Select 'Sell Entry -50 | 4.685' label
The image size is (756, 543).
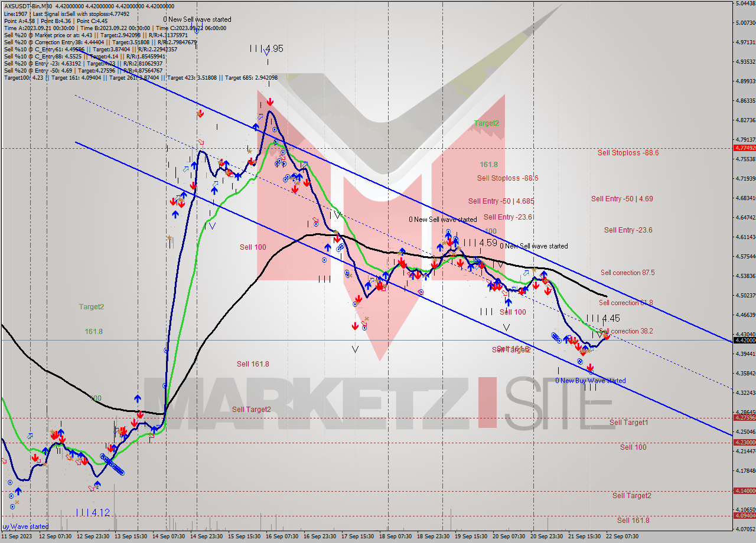coord(501,201)
